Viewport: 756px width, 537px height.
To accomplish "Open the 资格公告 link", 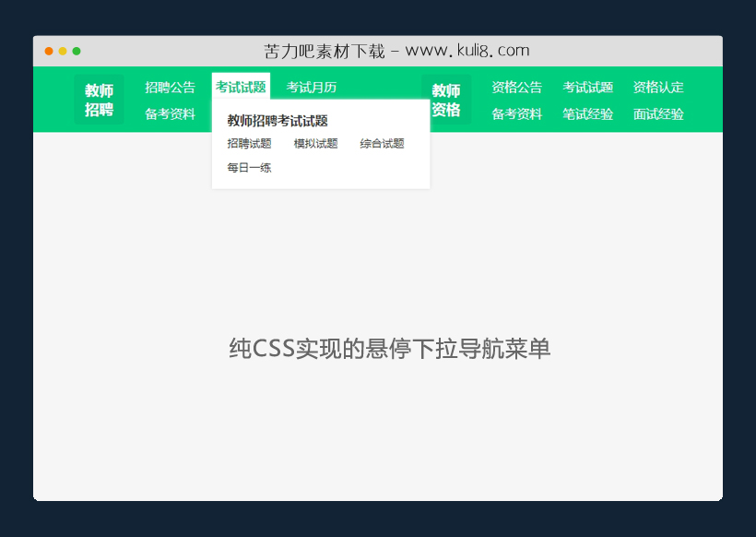I will 516,87.
